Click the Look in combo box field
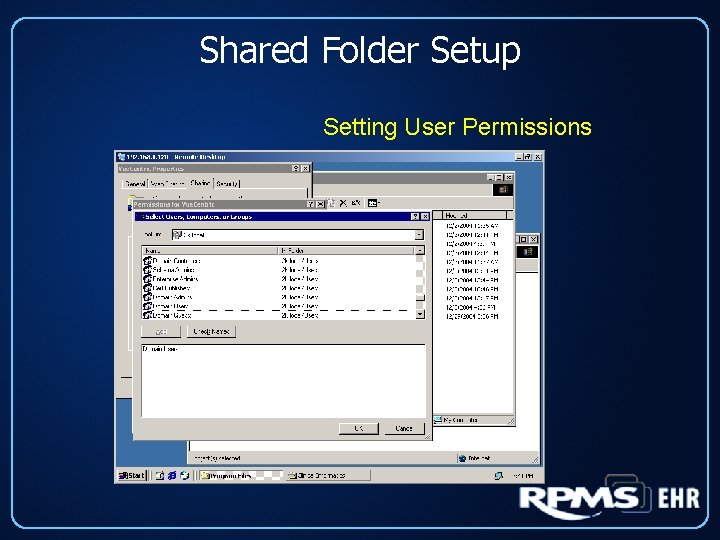Viewport: 720px width, 540px height. [x=298, y=235]
